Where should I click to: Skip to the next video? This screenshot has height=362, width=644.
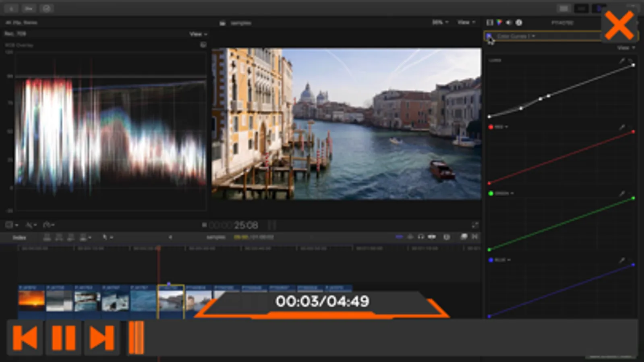click(101, 338)
